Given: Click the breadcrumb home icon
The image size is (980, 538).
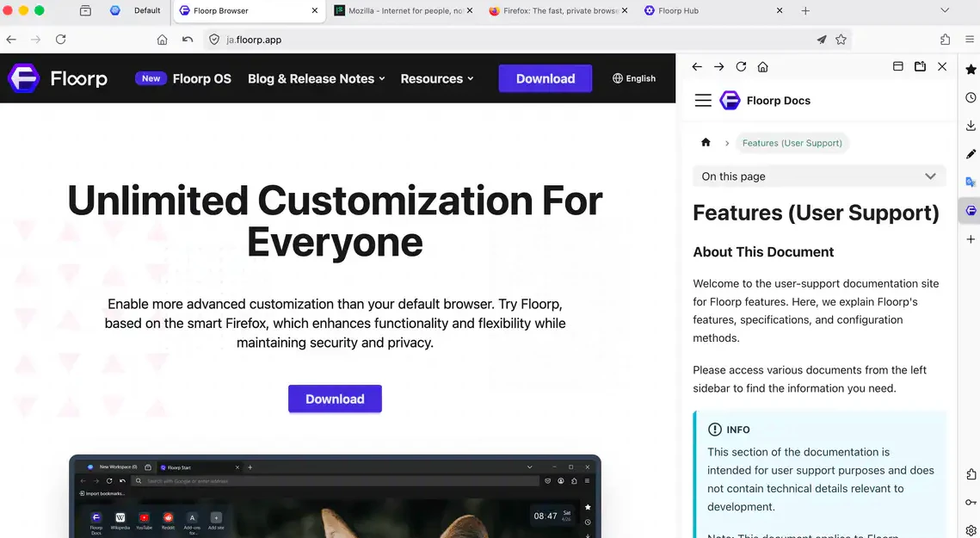Looking at the screenshot, I should [706, 142].
